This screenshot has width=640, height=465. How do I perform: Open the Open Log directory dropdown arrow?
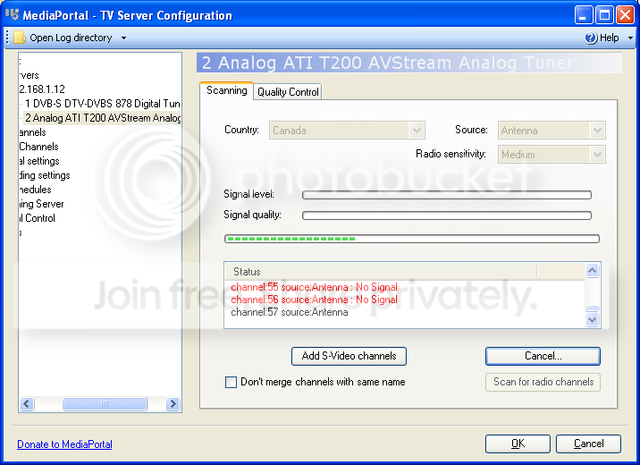point(123,38)
